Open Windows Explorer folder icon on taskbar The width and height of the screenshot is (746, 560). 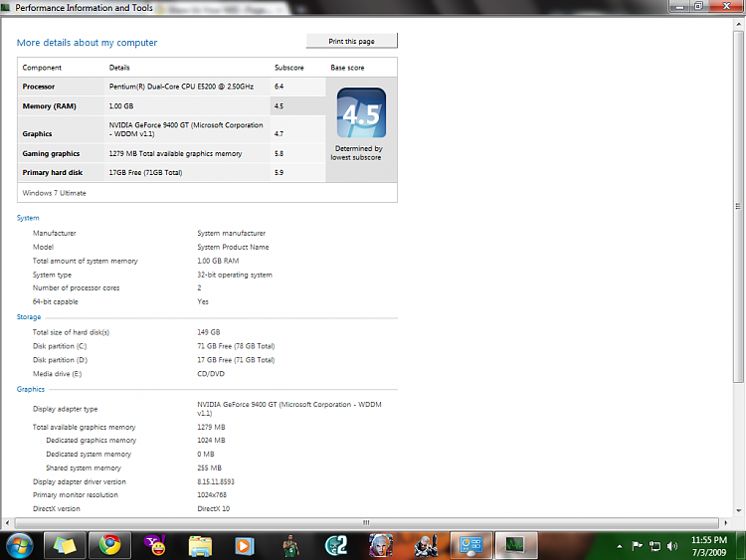point(200,546)
